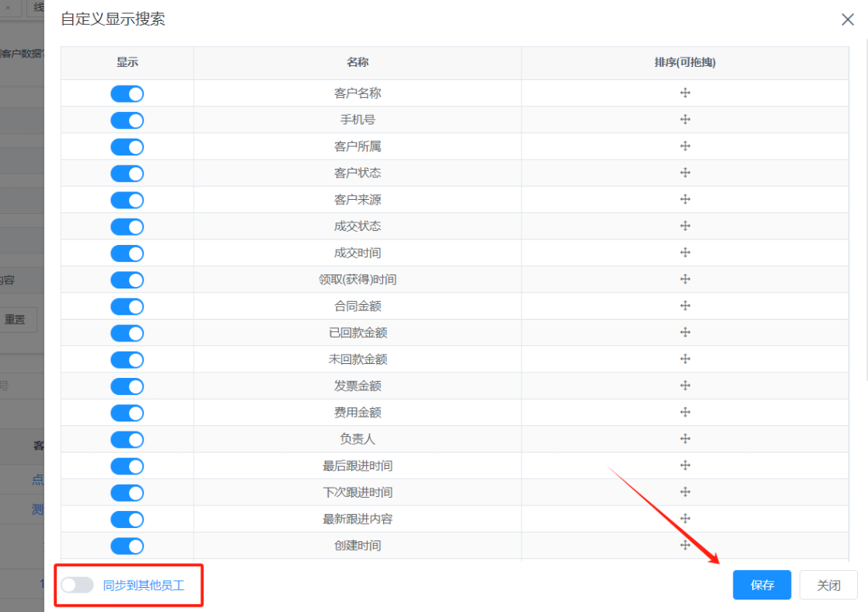This screenshot has width=868, height=612.
Task: Select the sort handle beside 成交时间
Action: tap(685, 253)
